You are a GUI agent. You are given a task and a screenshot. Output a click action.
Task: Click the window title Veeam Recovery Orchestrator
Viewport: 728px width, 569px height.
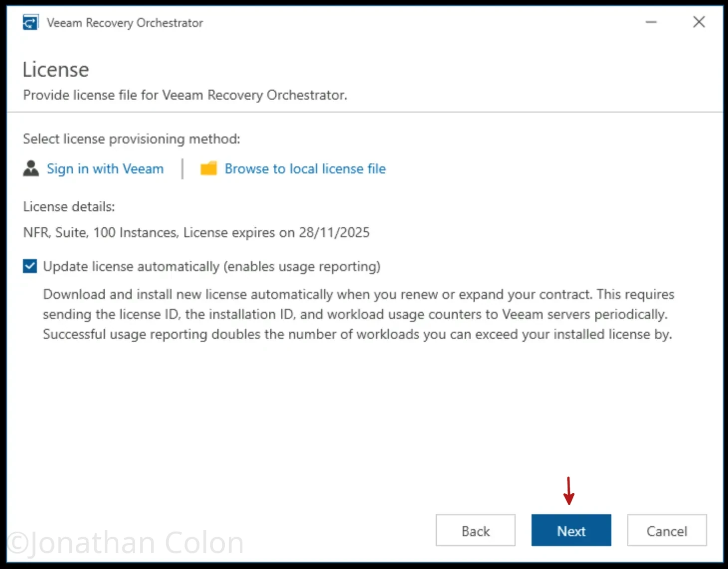point(125,22)
